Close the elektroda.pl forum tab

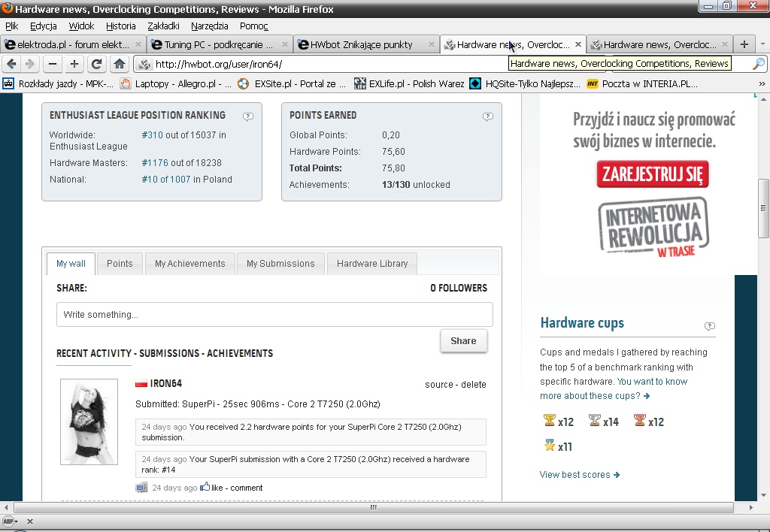tap(138, 44)
